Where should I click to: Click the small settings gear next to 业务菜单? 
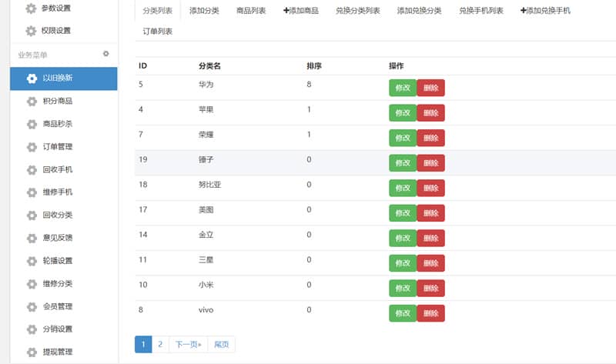[x=105, y=54]
